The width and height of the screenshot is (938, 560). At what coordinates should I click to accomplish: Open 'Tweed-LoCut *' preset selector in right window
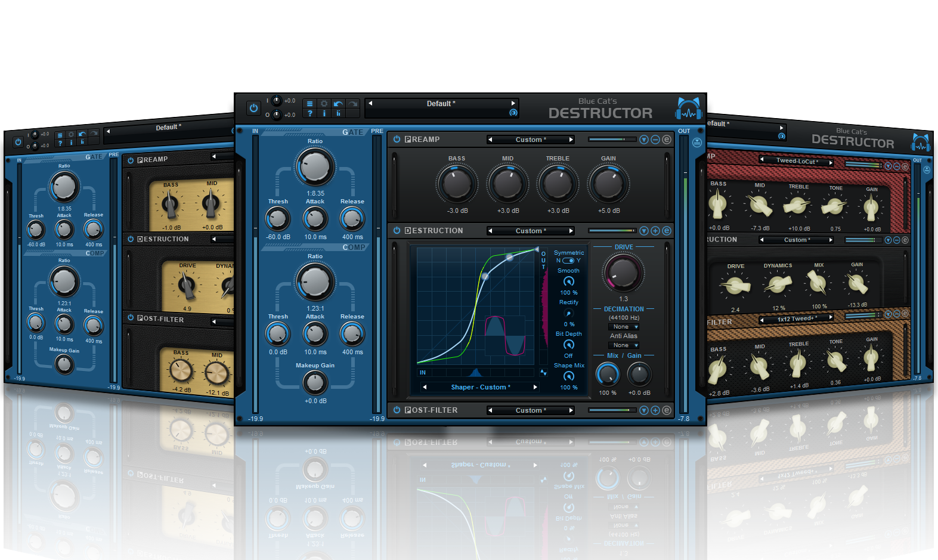pyautogui.click(x=797, y=161)
